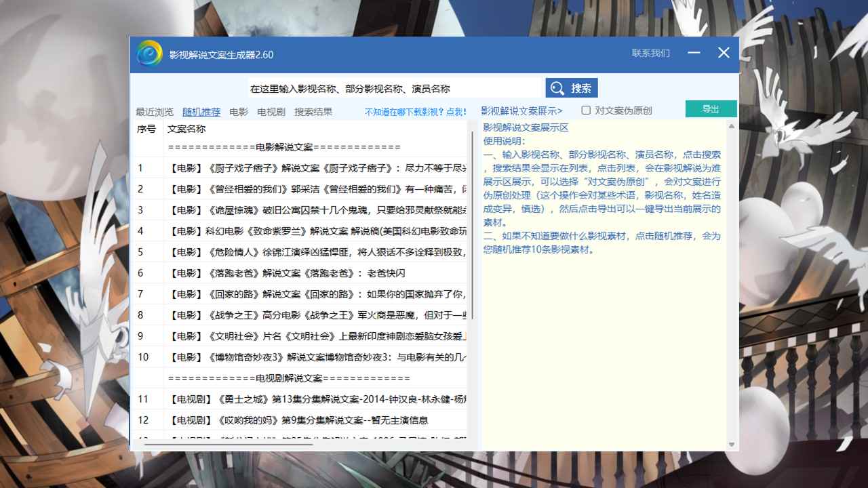
Task: Select row 12 《哎哟我的妈》第9集
Action: pyautogui.click(x=299, y=420)
